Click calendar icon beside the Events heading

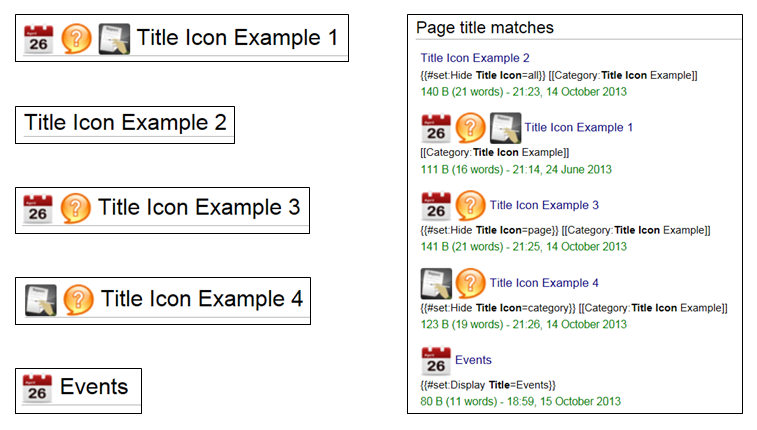coord(37,388)
